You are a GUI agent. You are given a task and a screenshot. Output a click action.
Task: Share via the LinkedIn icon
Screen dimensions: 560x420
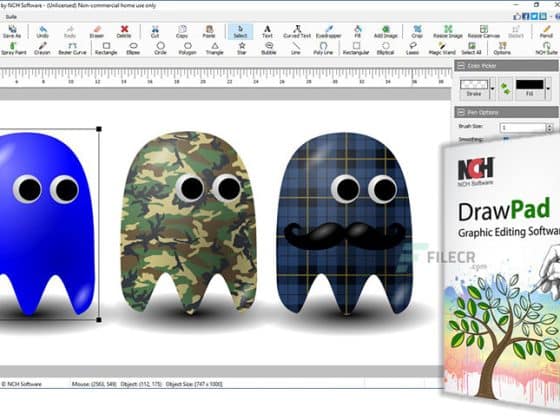[543, 16]
